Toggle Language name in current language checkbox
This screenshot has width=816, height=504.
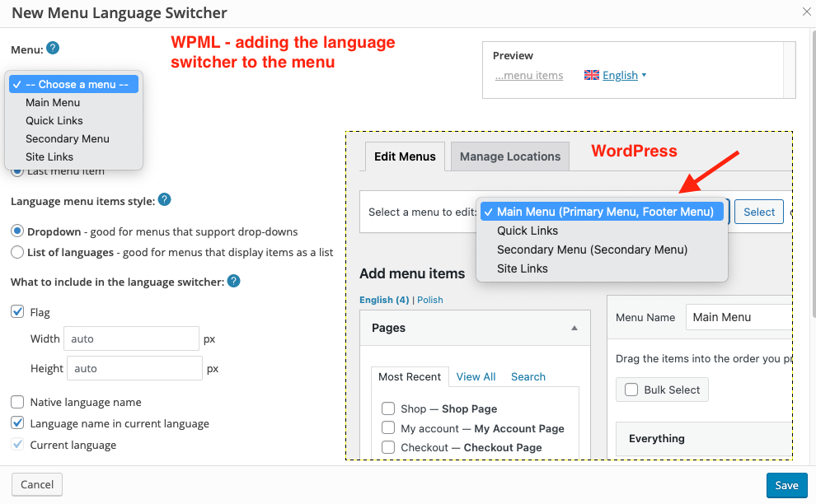tap(17, 423)
